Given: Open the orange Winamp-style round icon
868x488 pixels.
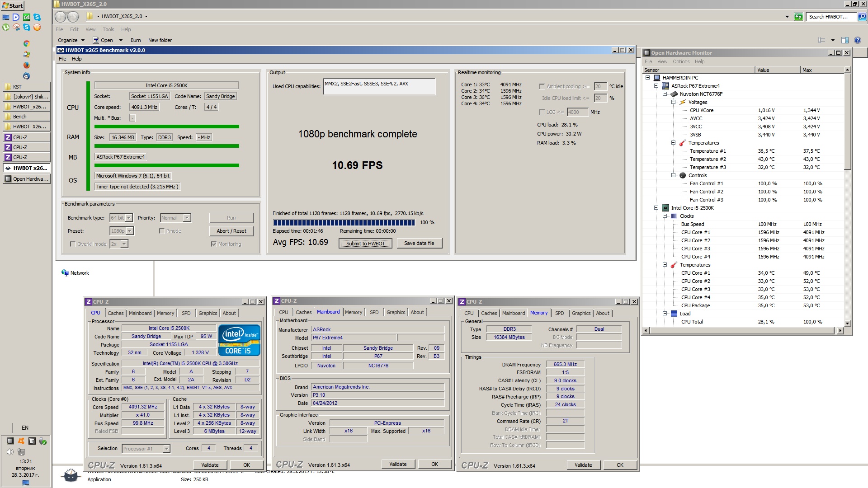Looking at the screenshot, I should pyautogui.click(x=37, y=27).
